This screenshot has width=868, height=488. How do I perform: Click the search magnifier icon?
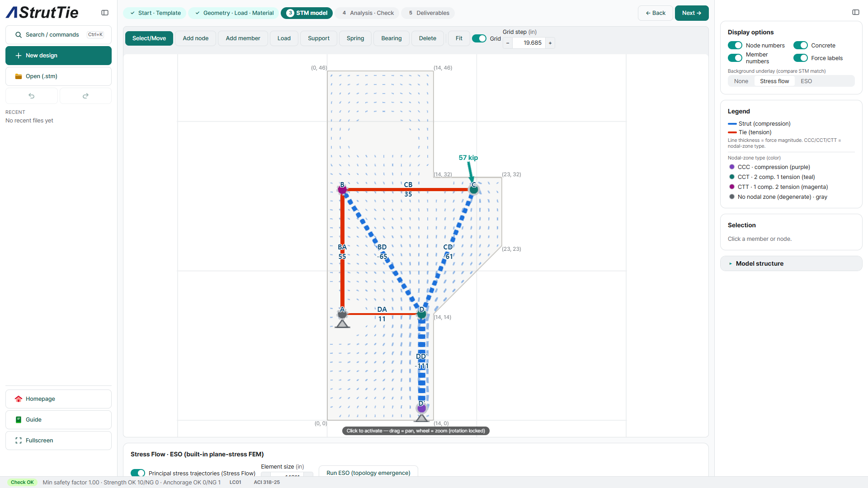[x=19, y=35]
